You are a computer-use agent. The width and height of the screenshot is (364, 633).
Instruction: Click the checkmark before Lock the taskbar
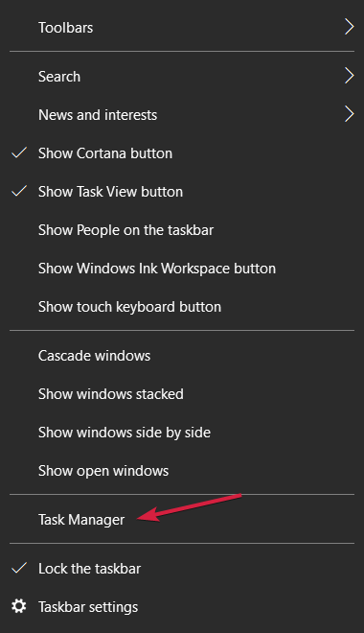19,568
